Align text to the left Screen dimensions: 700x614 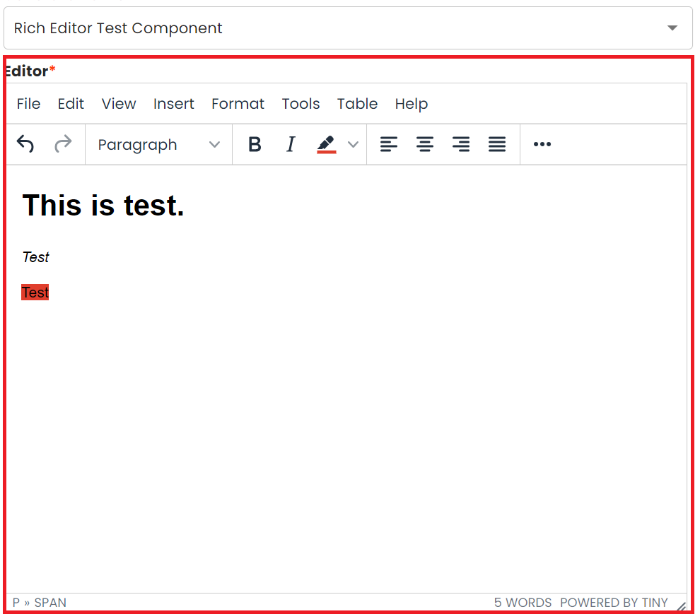pyautogui.click(x=388, y=145)
